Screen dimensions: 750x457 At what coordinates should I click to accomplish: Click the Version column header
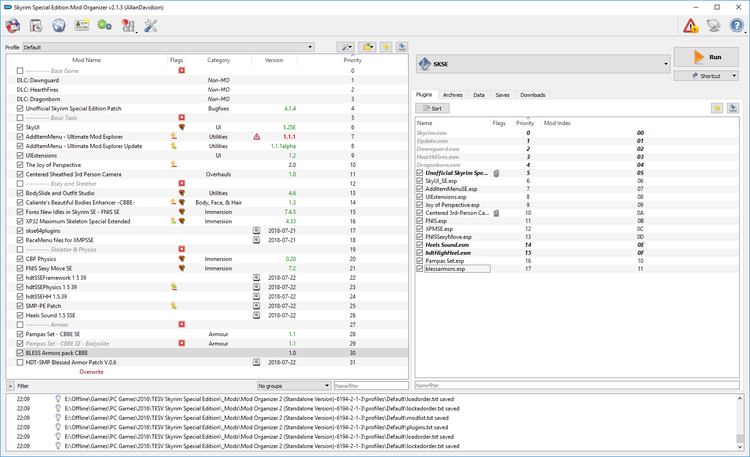[274, 60]
